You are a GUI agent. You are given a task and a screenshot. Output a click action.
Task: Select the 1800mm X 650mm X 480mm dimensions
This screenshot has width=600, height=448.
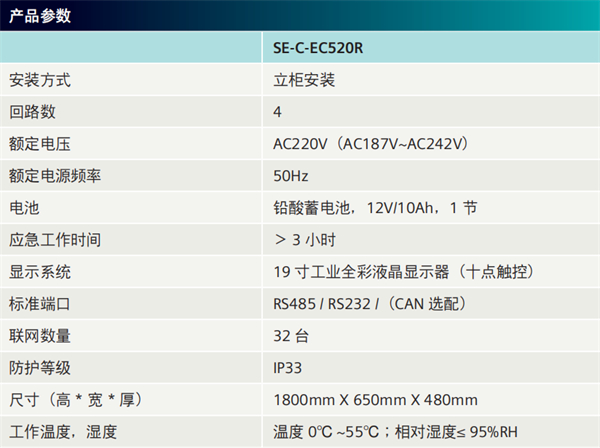coord(375,400)
